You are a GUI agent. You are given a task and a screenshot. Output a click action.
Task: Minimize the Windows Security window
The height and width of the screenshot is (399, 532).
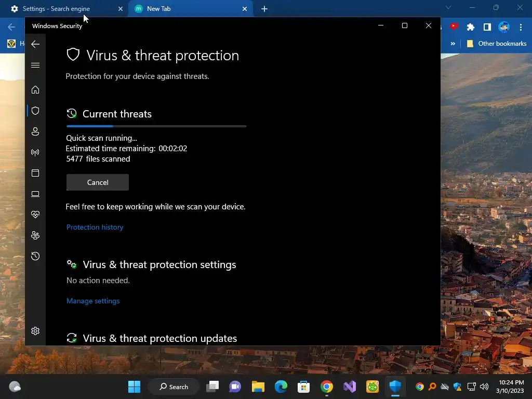tap(381, 25)
